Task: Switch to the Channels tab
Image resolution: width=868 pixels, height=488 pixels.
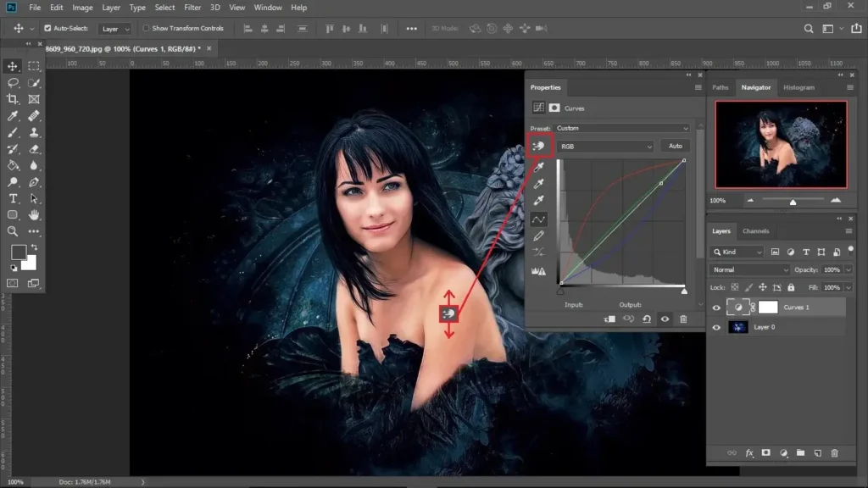Action: [x=755, y=231]
